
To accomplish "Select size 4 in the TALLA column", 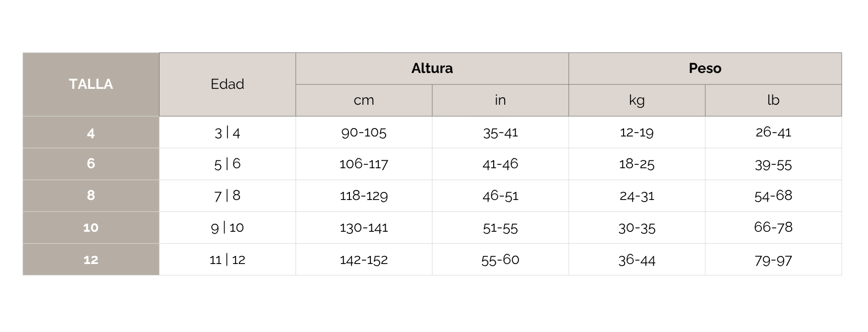I will point(91,133).
